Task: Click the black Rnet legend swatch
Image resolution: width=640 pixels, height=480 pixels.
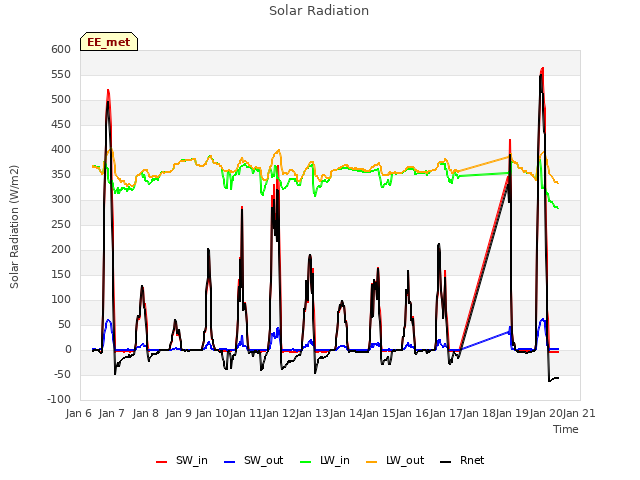Action: coord(446,462)
